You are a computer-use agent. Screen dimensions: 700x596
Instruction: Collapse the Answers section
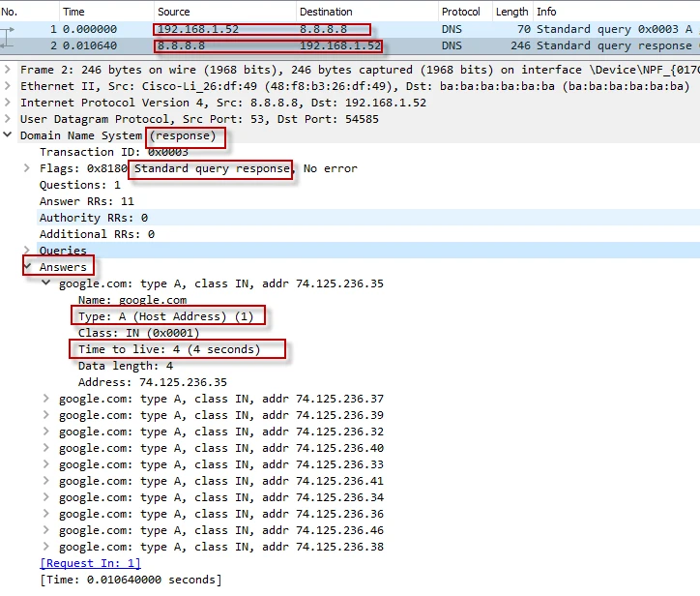[28, 267]
